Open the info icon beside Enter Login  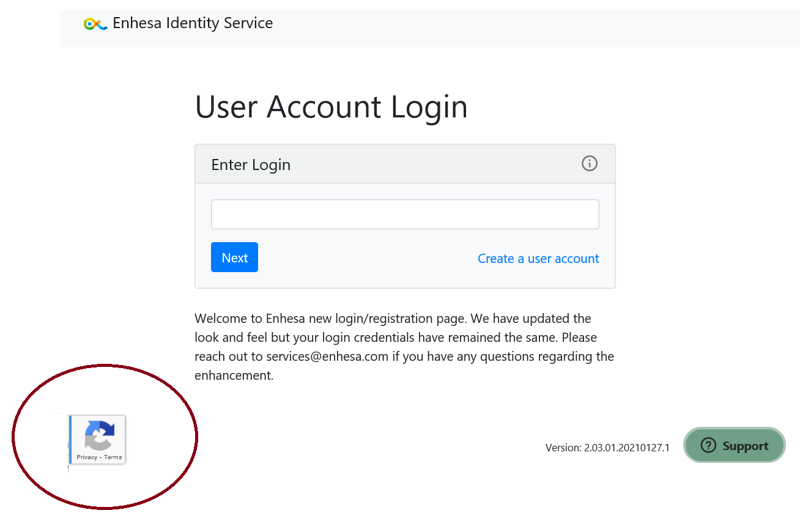coord(590,163)
